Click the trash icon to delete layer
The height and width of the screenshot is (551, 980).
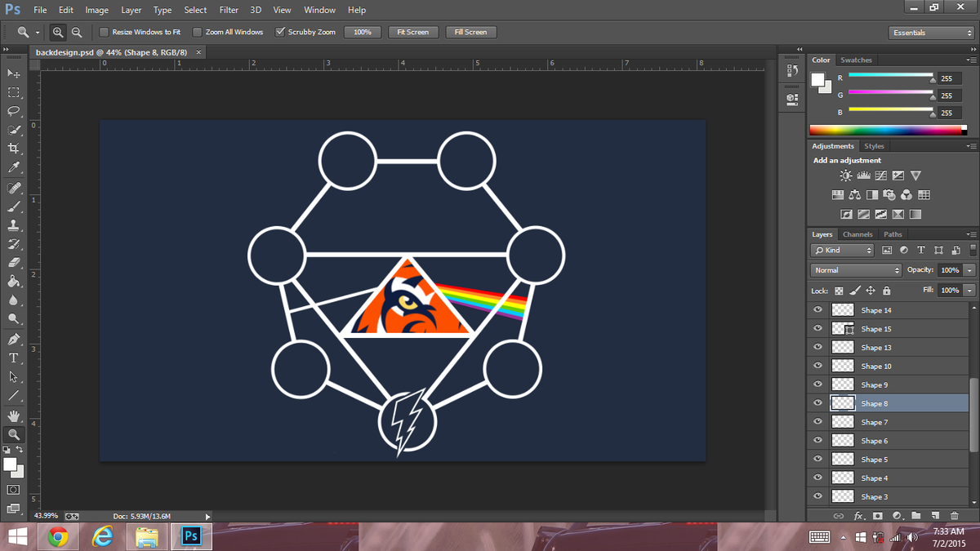pyautogui.click(x=954, y=516)
